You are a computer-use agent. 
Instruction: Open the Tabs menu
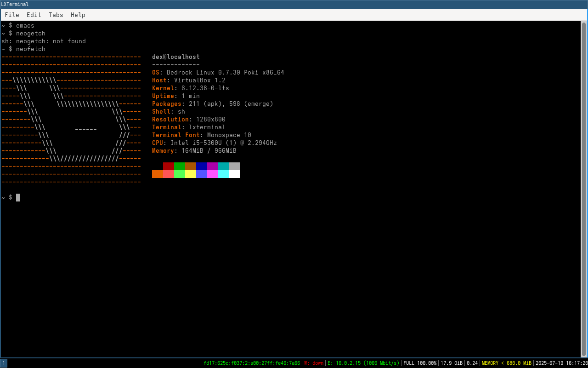tap(56, 15)
